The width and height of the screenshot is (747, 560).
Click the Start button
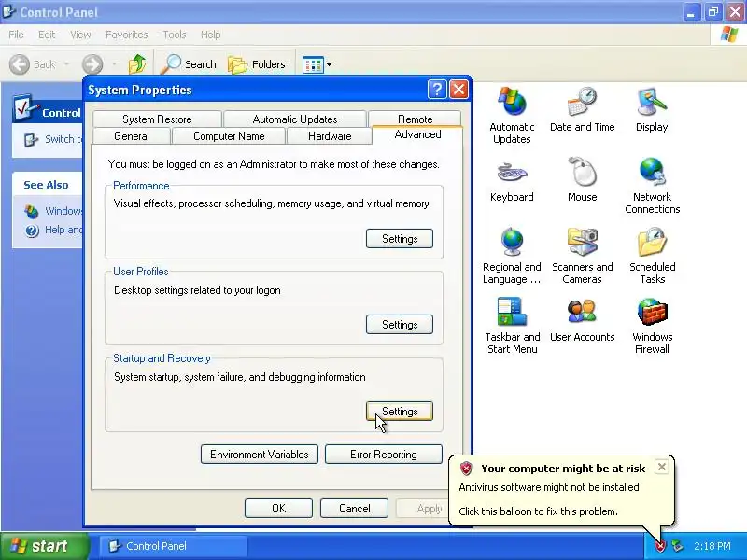[45, 546]
